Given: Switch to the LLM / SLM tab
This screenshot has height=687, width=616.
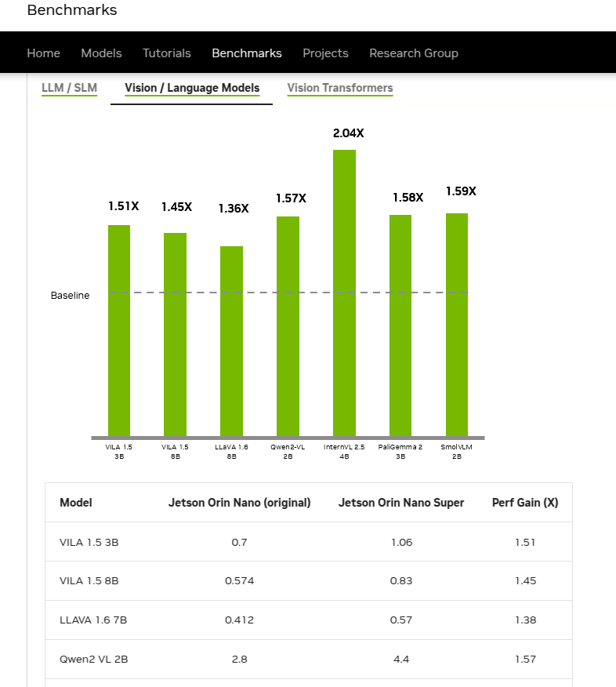Looking at the screenshot, I should tap(69, 88).
